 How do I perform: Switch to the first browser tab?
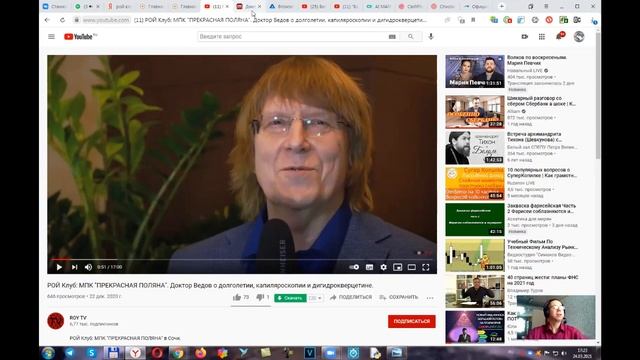click(56, 7)
